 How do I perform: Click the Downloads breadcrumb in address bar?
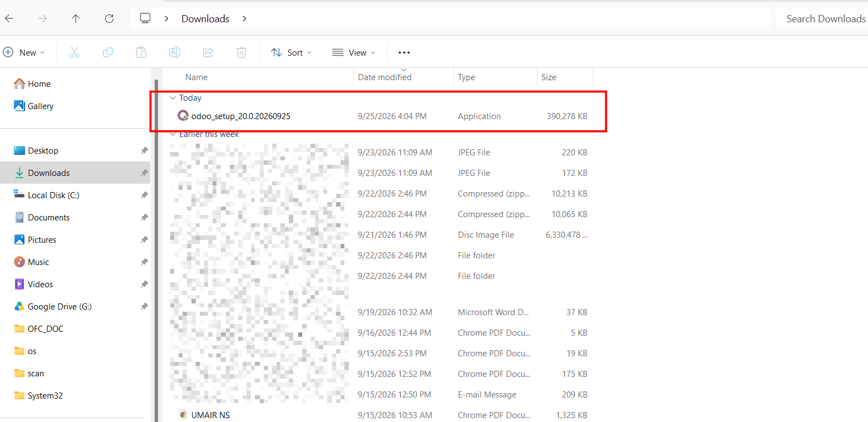[x=205, y=18]
